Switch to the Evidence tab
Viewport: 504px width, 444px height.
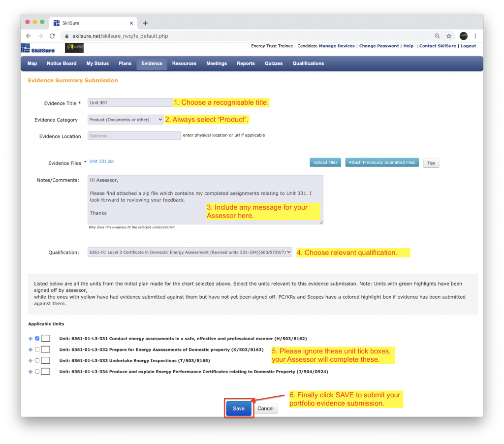point(152,63)
